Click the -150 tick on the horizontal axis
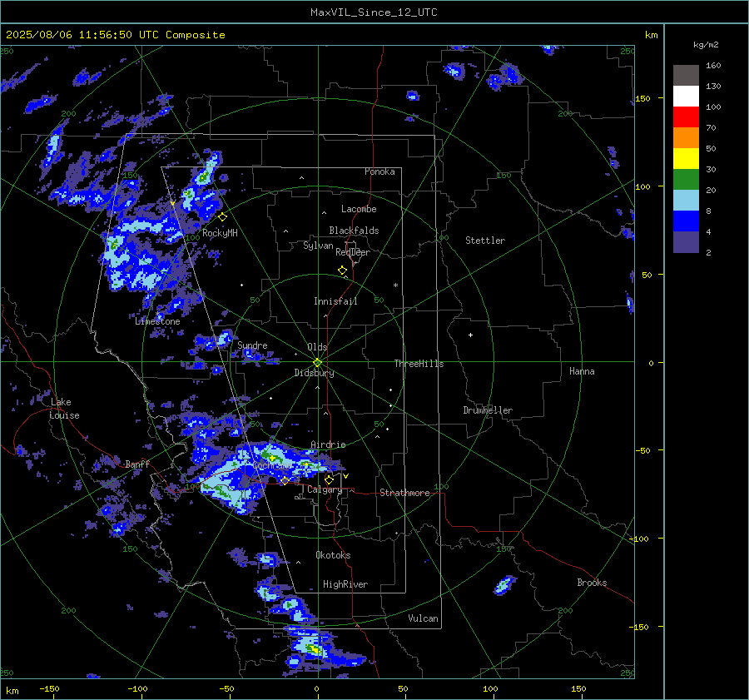 (49, 688)
